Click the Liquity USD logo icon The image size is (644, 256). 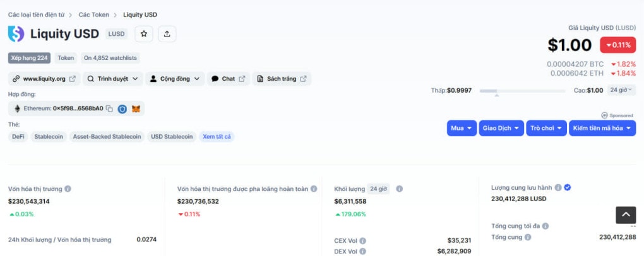point(16,34)
